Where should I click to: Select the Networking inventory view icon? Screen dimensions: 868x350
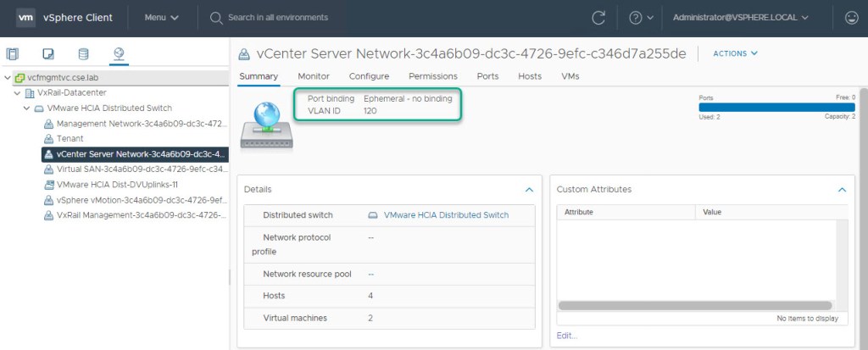[x=119, y=54]
